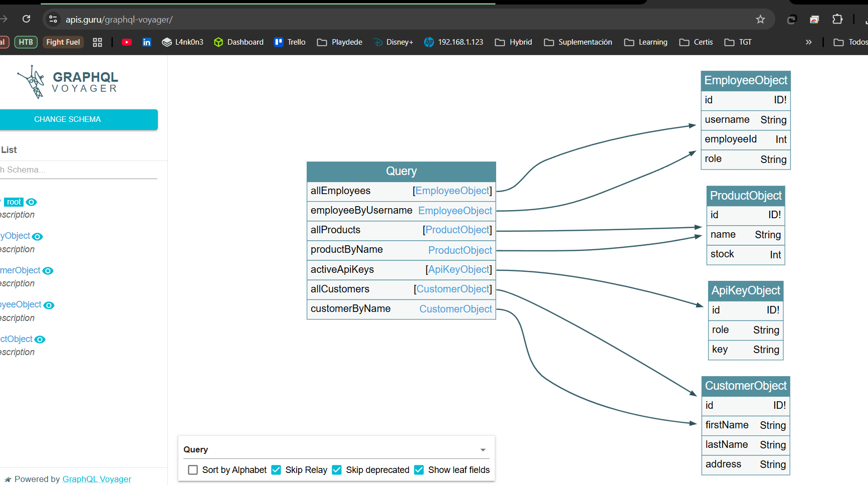Screen dimensions: 868x485
Task: Open the Learning bookmarks folder
Action: pyautogui.click(x=646, y=42)
